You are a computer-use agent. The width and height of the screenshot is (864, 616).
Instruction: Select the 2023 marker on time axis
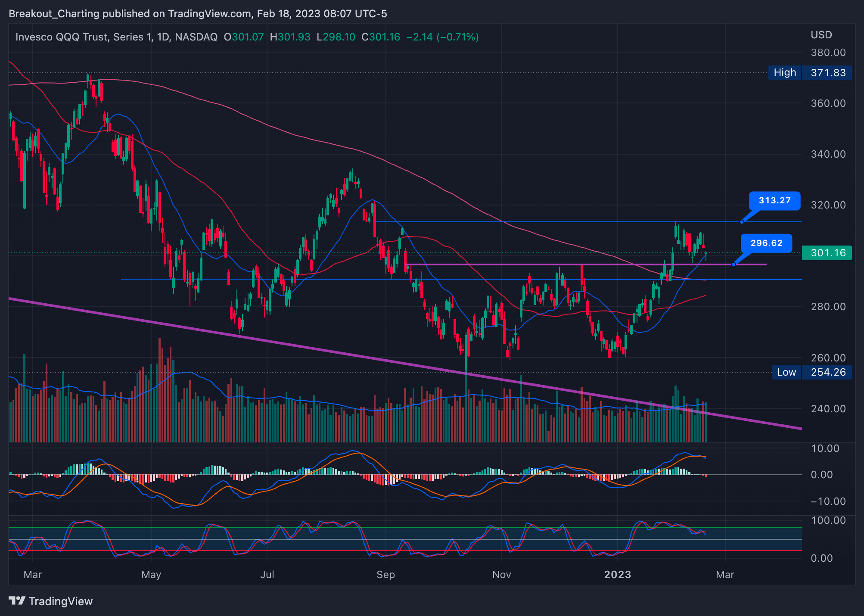click(x=617, y=574)
